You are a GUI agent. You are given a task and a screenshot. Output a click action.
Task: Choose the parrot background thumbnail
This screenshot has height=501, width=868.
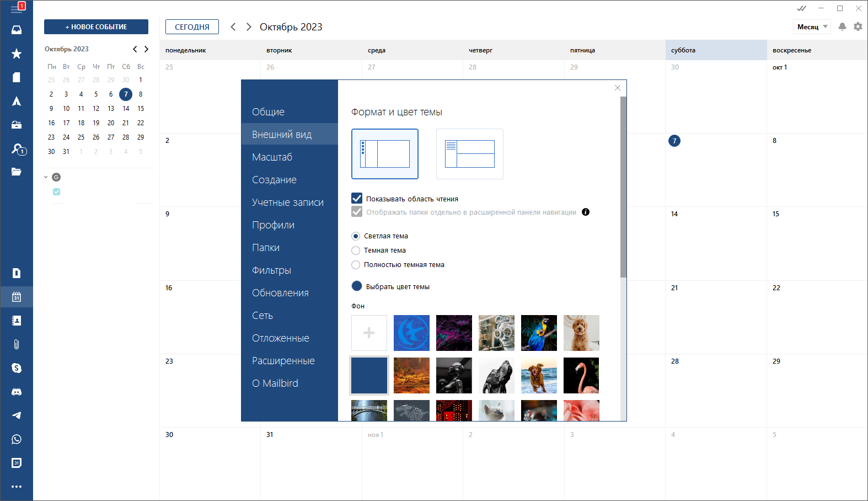point(539,333)
